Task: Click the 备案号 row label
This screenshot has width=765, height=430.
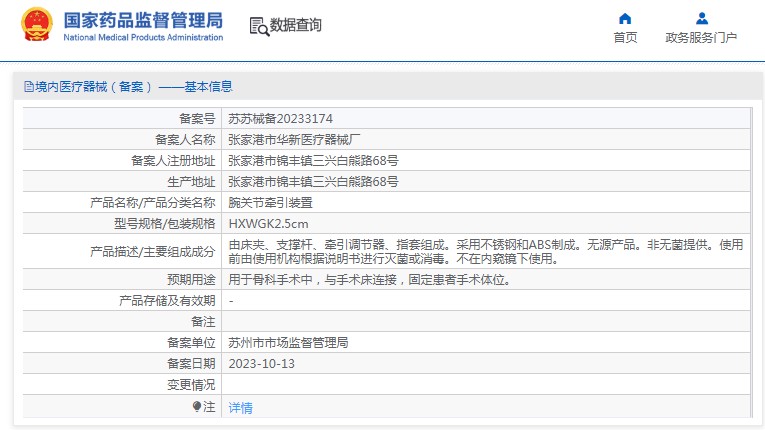Action: pos(197,119)
